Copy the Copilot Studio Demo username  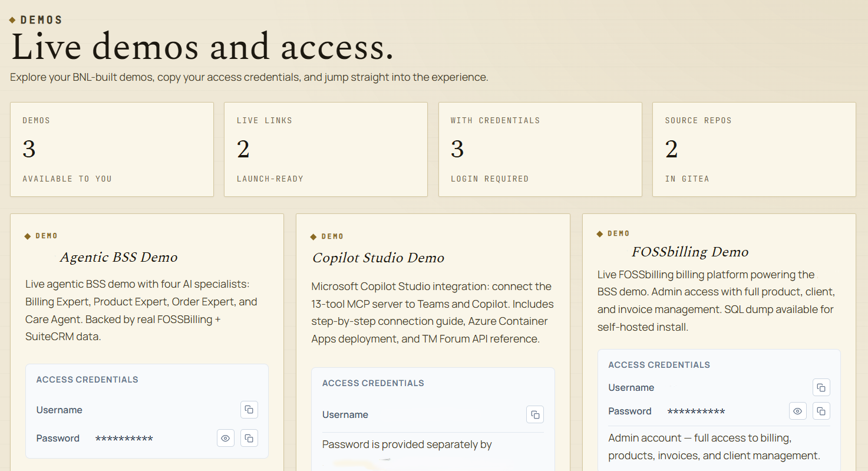coord(535,414)
